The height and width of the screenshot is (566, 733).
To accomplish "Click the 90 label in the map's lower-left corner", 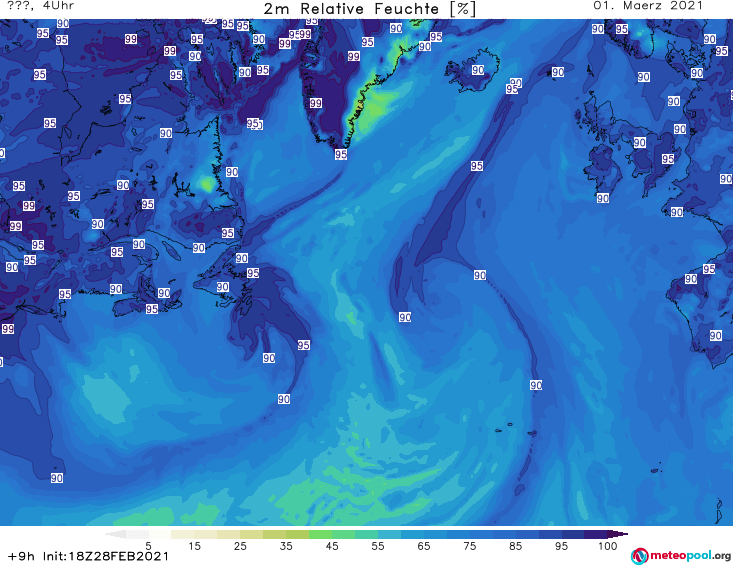I will [x=57, y=478].
